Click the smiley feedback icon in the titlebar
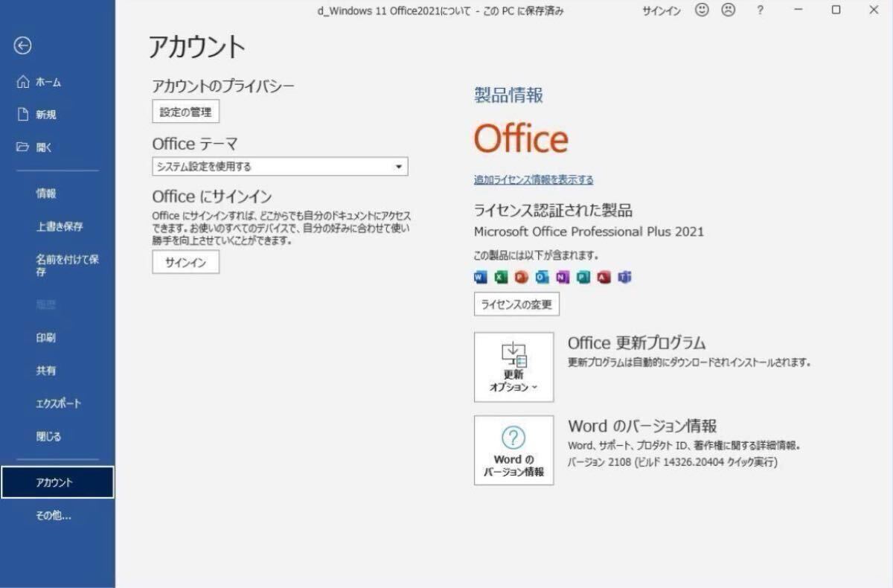Screen dimensions: 893x588 pyautogui.click(x=700, y=10)
